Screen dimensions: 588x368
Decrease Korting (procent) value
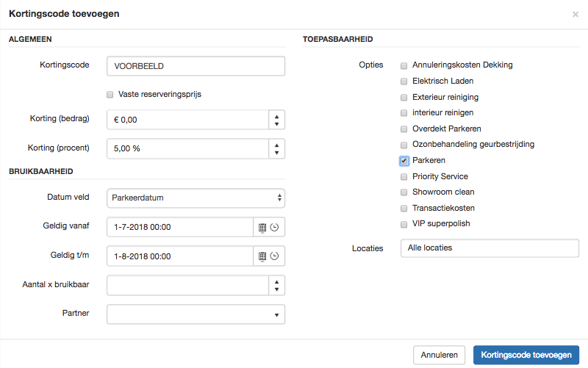[277, 153]
